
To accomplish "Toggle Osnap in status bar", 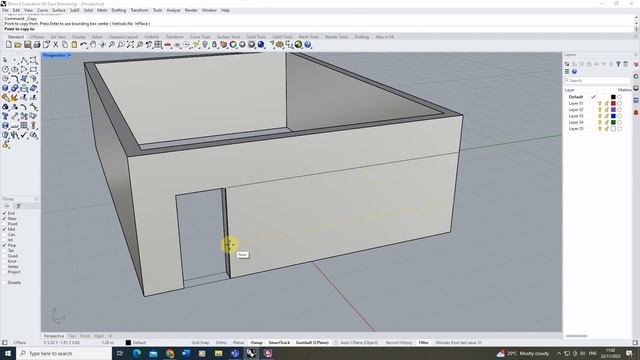I will (256, 342).
